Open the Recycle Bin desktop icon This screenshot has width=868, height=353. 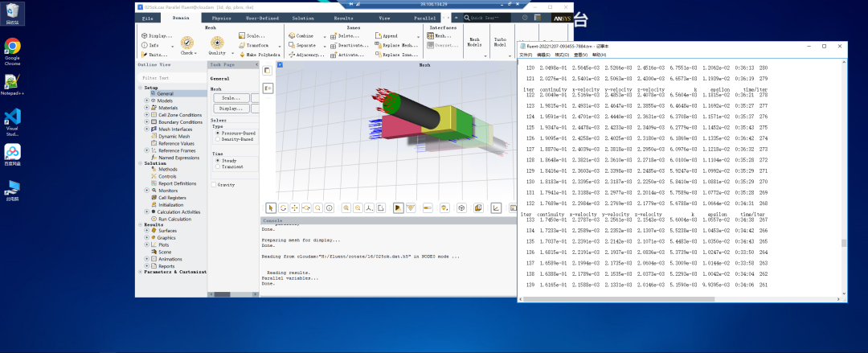[12, 14]
